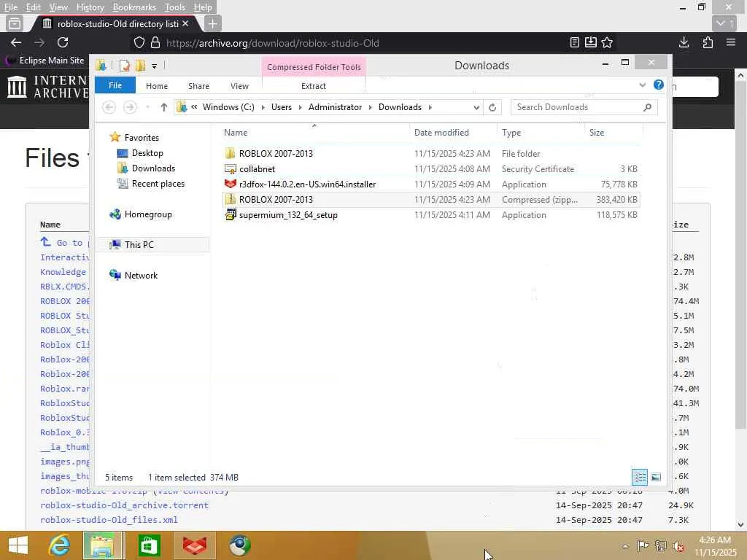
Task: Show hidden tray icons arrow
Action: pos(625,545)
